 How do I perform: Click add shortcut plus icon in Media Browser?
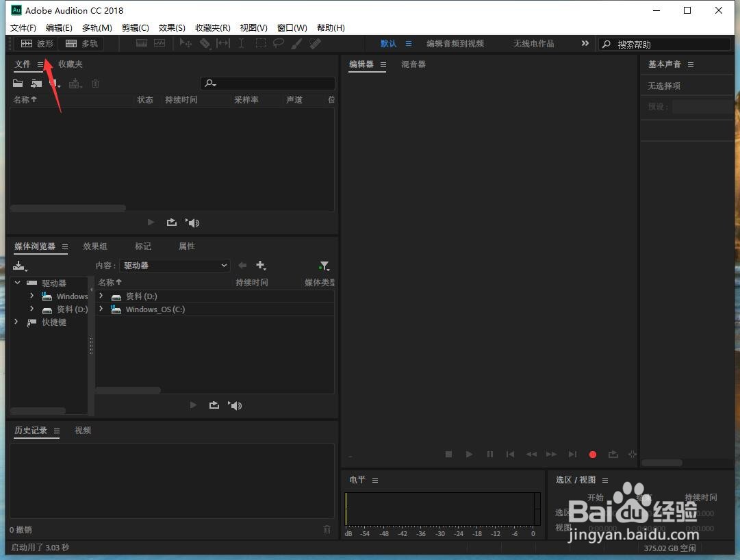pyautogui.click(x=261, y=266)
